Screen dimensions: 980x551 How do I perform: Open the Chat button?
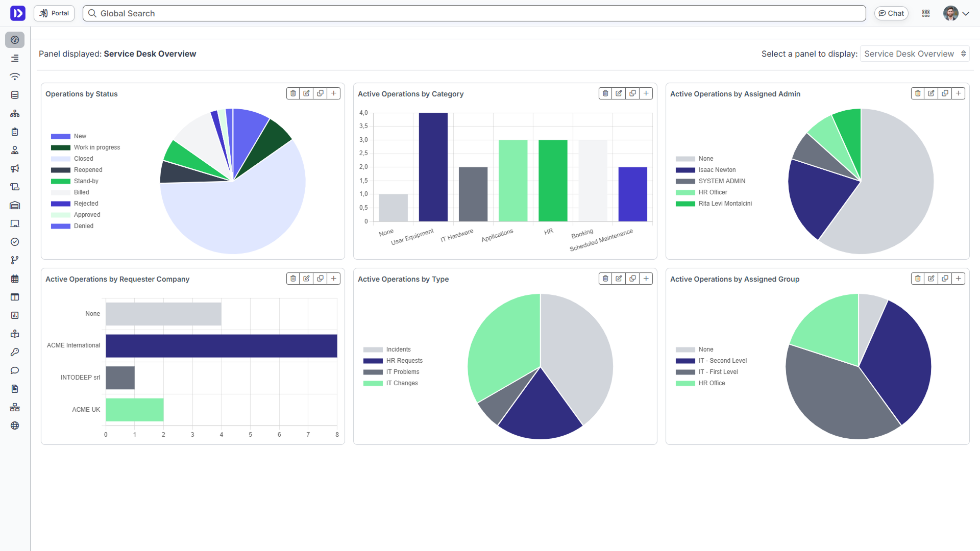click(x=891, y=13)
